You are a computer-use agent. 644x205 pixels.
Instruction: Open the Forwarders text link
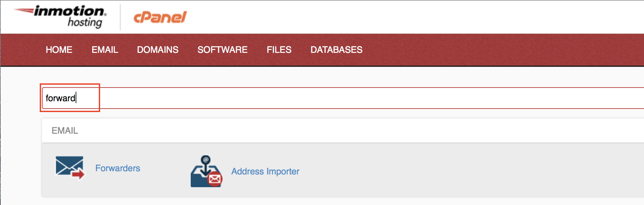(118, 168)
